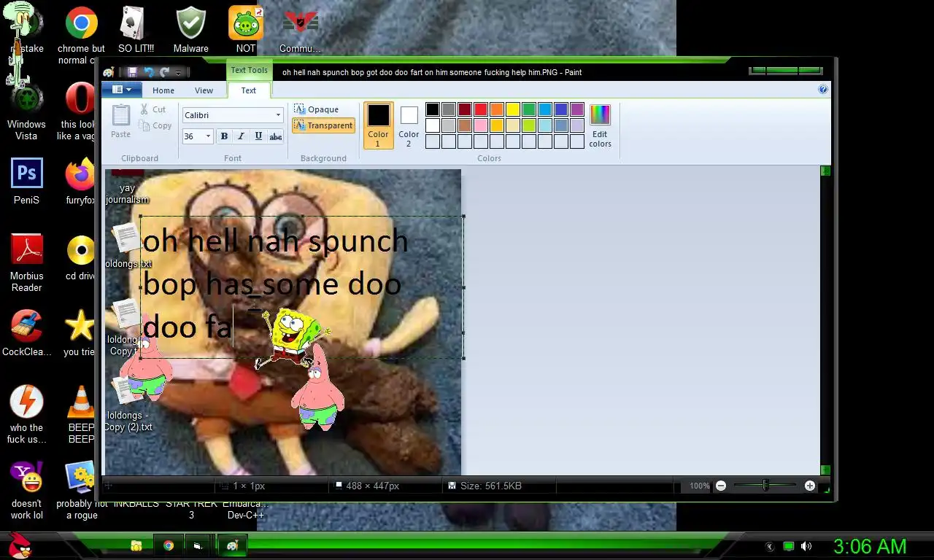Click the 3:06 AM taskbar clock
Viewport: 934px width, 560px height.
click(870, 546)
